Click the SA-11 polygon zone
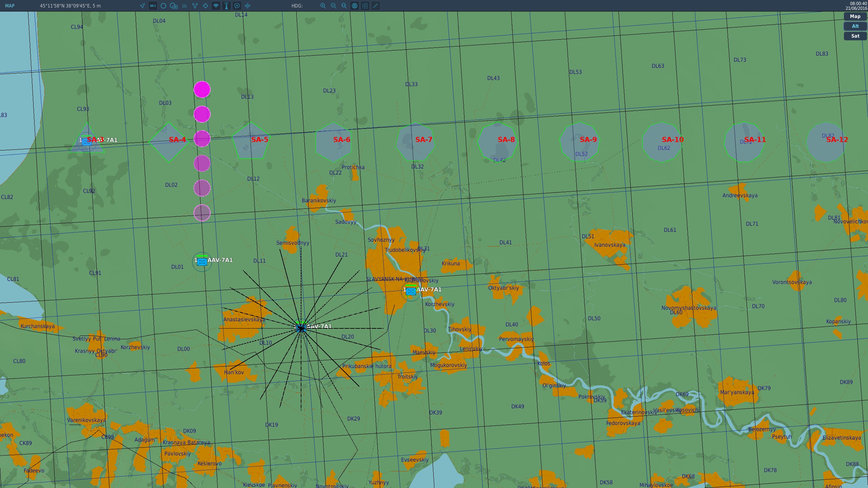 [745, 142]
